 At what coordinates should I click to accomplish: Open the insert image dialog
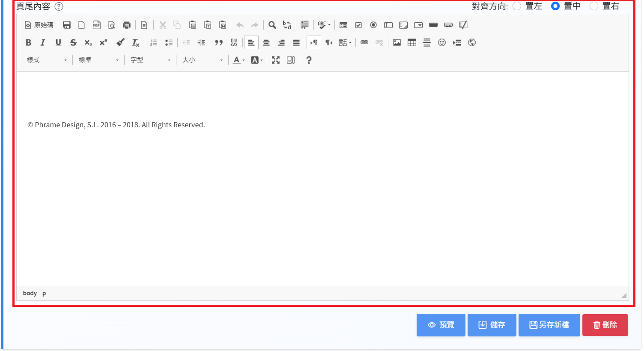[397, 42]
